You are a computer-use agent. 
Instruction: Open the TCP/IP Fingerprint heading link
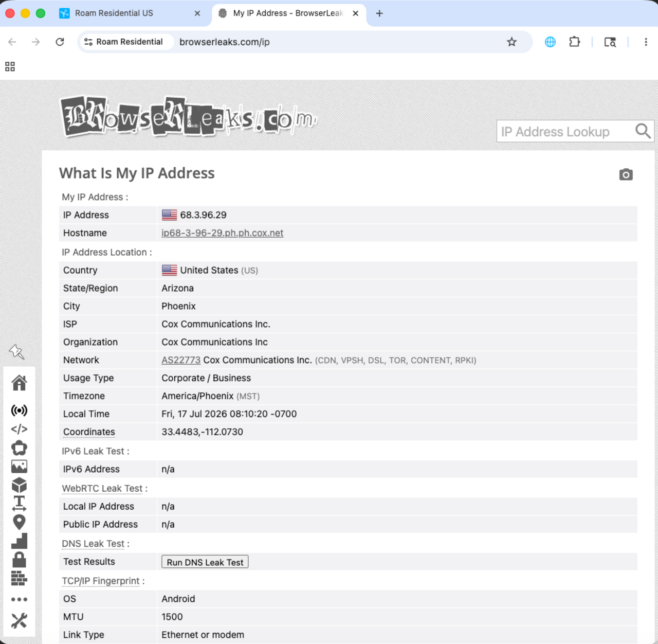[x=101, y=581]
